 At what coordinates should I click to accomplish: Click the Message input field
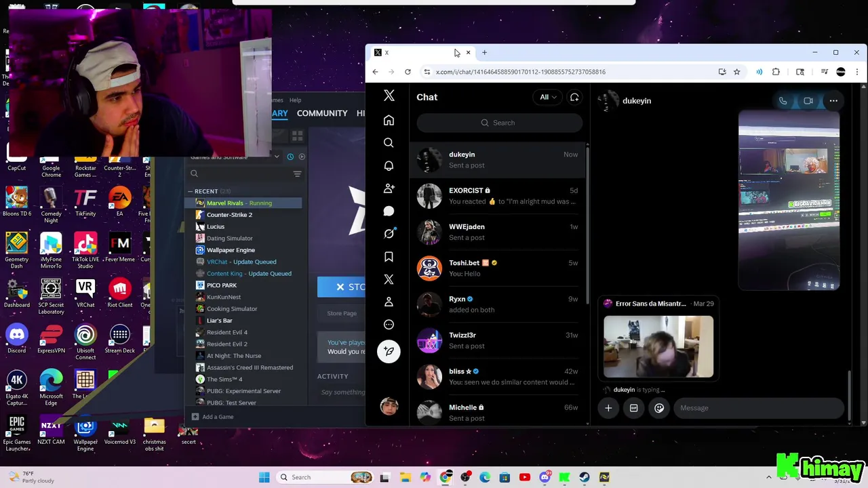(758, 408)
